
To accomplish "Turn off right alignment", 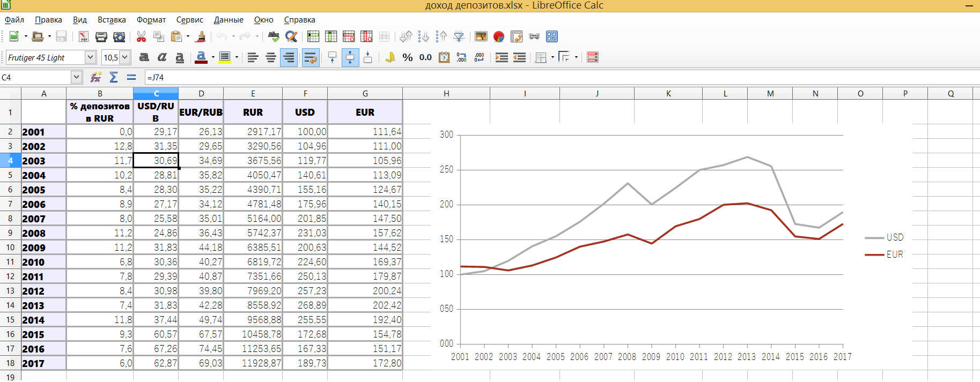I will click(289, 57).
